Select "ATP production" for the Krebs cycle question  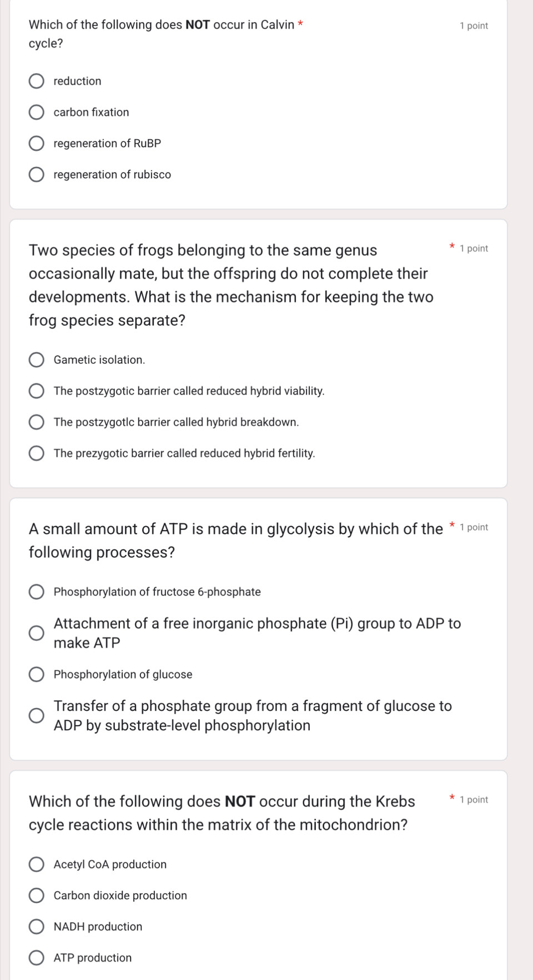(x=37, y=957)
